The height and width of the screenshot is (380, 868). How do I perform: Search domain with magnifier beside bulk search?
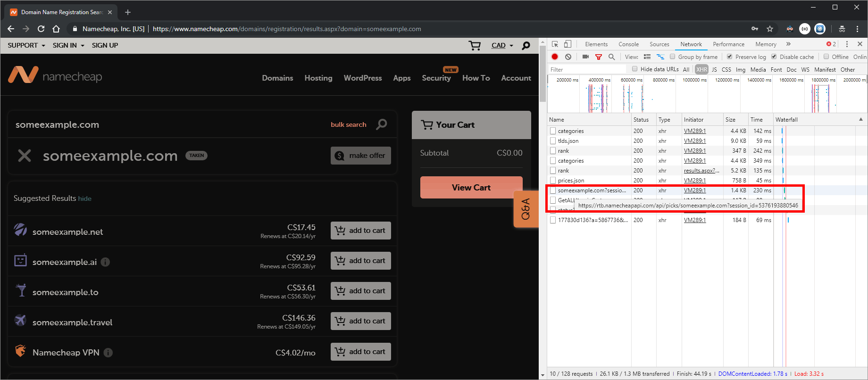[x=382, y=124]
